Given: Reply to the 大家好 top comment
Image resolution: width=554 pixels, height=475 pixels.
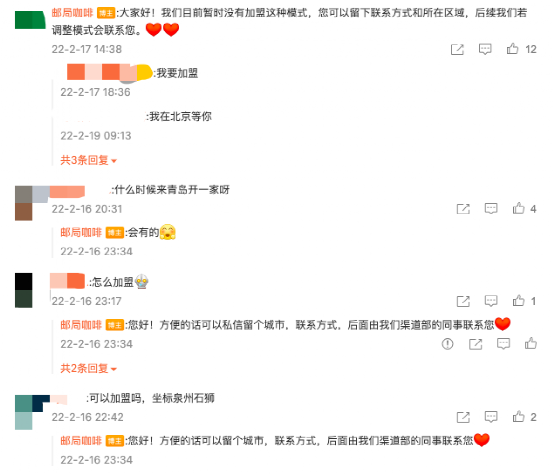Looking at the screenshot, I should [485, 49].
